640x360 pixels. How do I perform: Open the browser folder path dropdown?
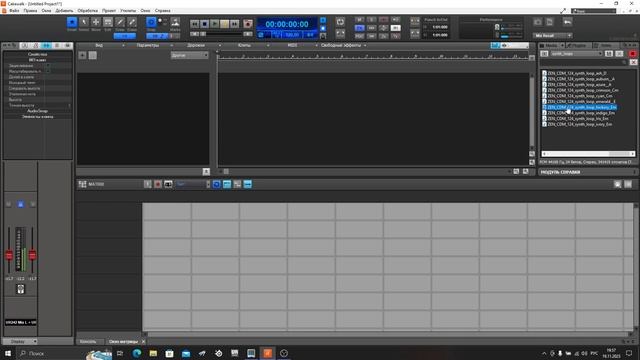[x=576, y=53]
